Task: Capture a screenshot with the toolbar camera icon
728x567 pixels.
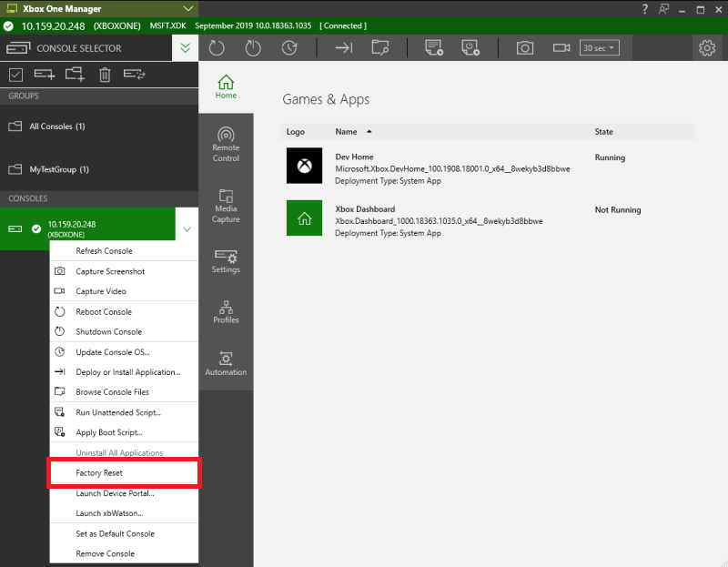Action: 525,48
